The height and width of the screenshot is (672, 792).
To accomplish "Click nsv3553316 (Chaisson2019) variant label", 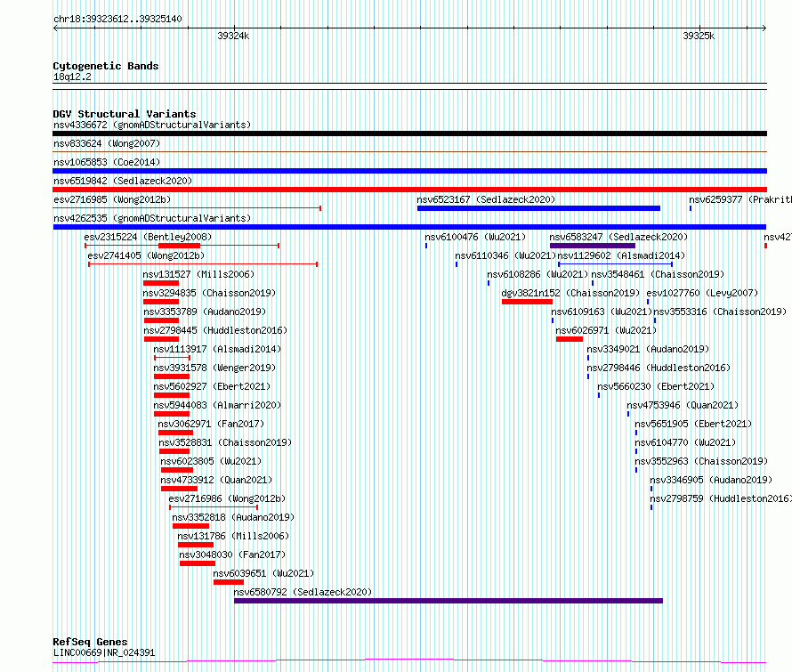I will click(x=720, y=312).
